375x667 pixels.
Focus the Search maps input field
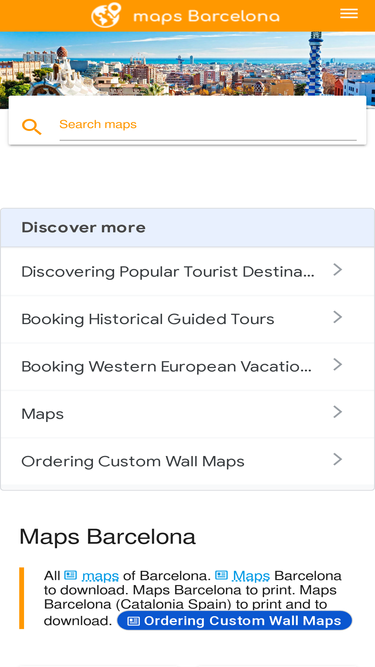tap(208, 125)
